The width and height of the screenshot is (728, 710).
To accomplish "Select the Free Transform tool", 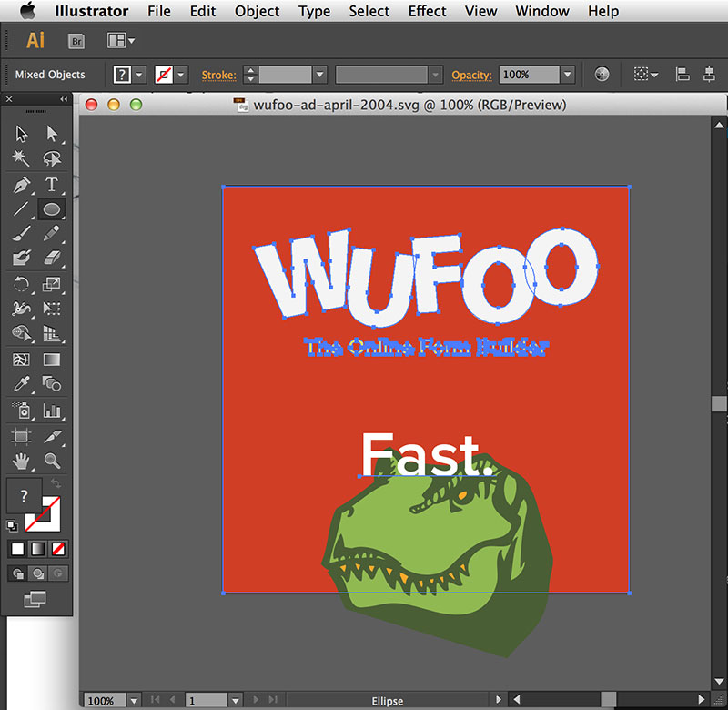I will (x=52, y=309).
